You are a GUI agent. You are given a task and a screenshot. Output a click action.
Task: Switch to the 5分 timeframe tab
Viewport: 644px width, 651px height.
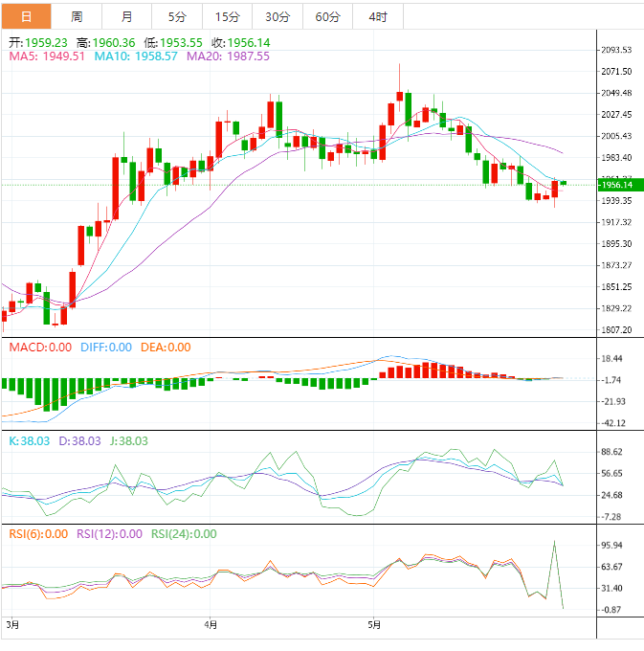177,16
